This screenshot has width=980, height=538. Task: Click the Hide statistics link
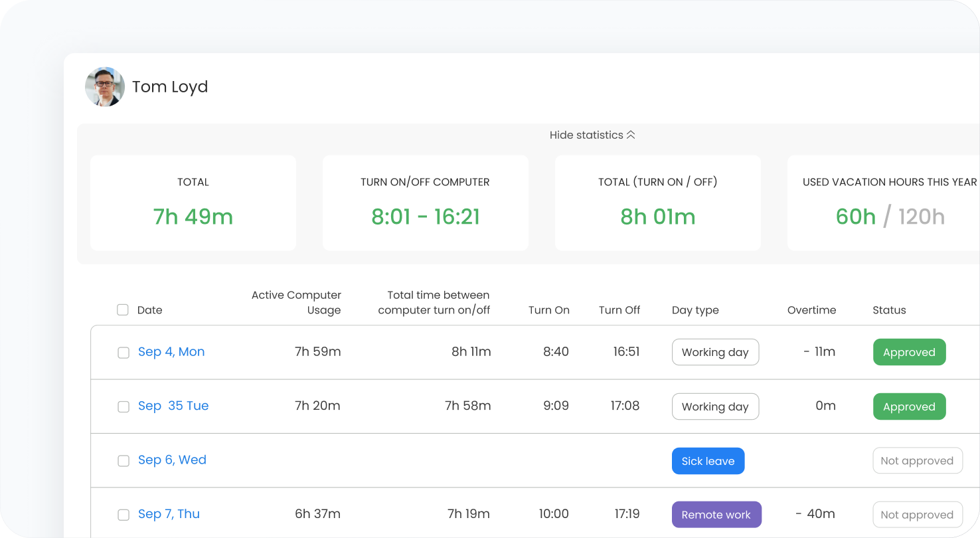click(586, 135)
